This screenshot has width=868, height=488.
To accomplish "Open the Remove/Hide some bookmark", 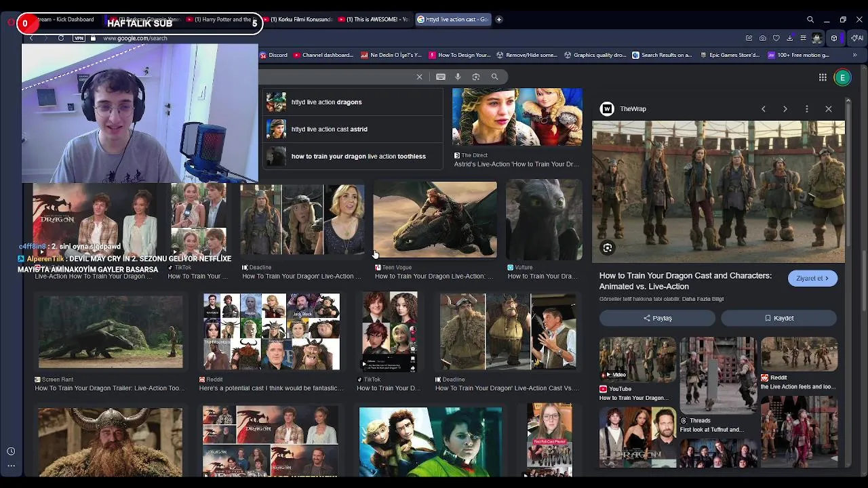I will pyautogui.click(x=527, y=55).
